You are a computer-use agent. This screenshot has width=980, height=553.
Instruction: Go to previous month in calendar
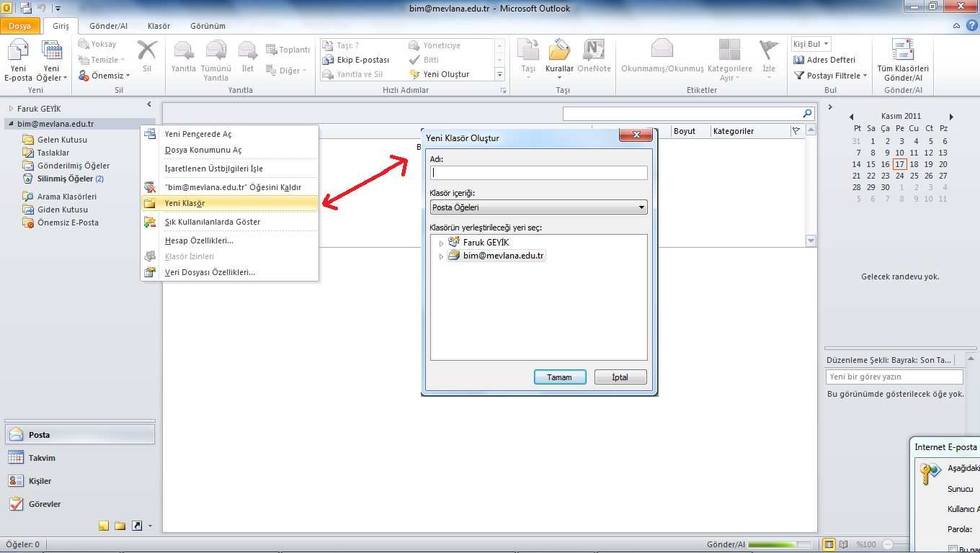pos(852,117)
